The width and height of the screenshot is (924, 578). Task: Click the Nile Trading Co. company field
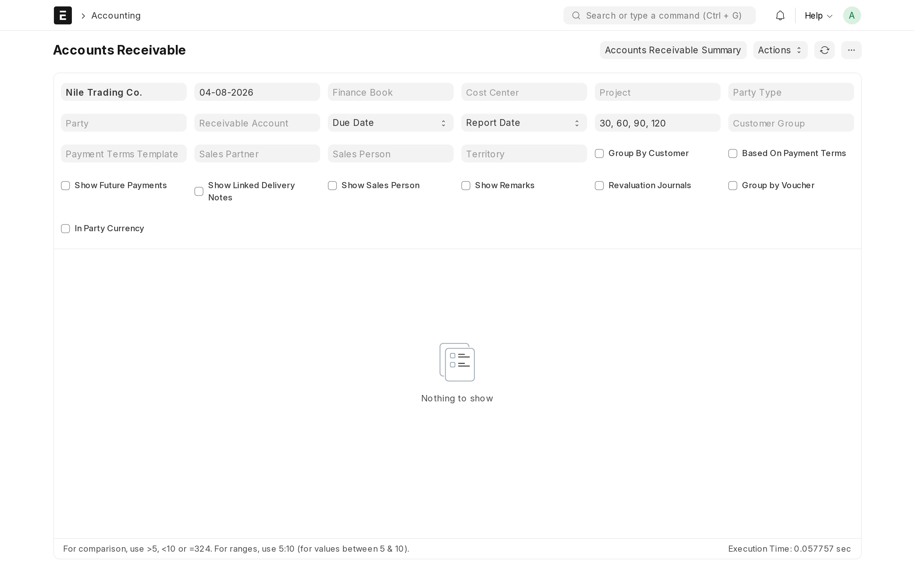click(124, 92)
